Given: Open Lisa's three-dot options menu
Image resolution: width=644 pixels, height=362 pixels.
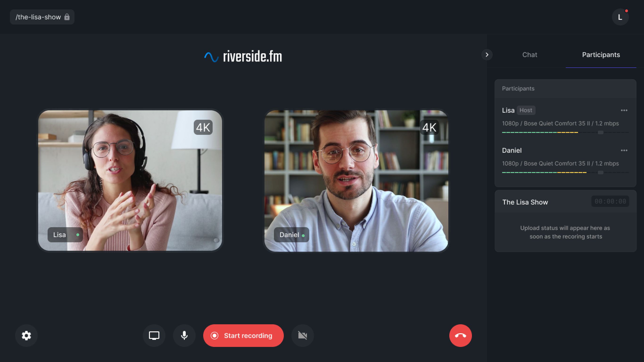Looking at the screenshot, I should pyautogui.click(x=624, y=110).
